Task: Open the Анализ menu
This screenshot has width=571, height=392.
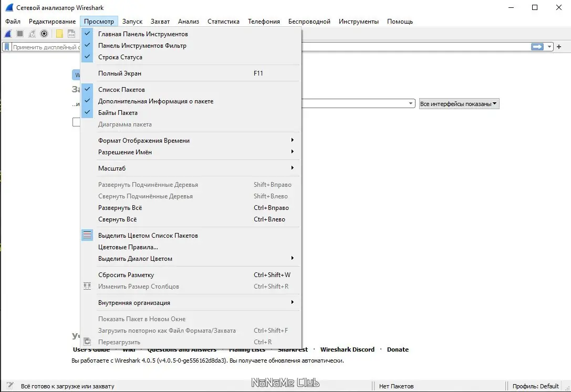Action: click(188, 22)
